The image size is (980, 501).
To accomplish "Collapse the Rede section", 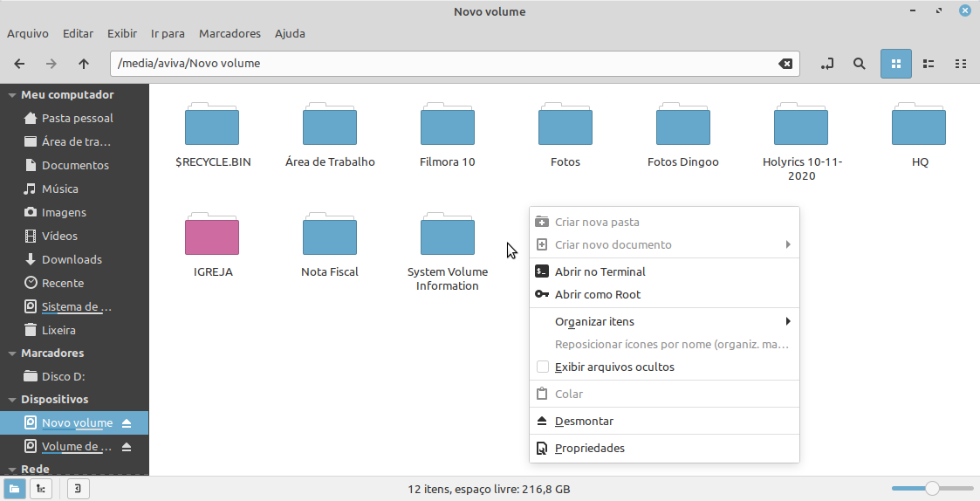I will click(x=12, y=470).
